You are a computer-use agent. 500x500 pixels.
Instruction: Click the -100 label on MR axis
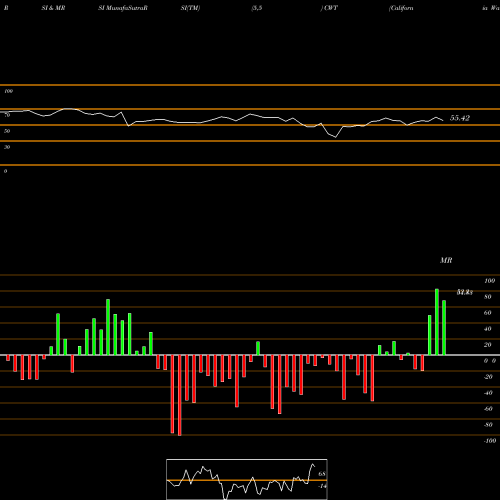pyautogui.click(x=490, y=441)
